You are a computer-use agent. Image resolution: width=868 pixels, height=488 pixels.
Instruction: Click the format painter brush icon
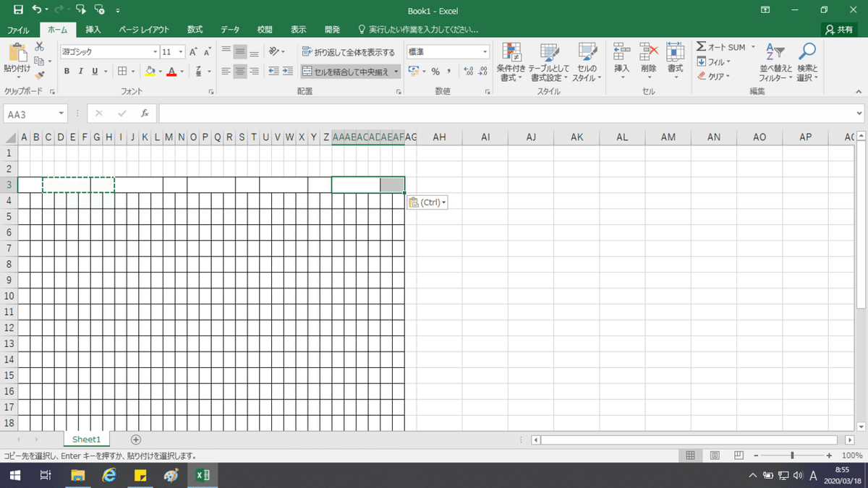coord(39,75)
